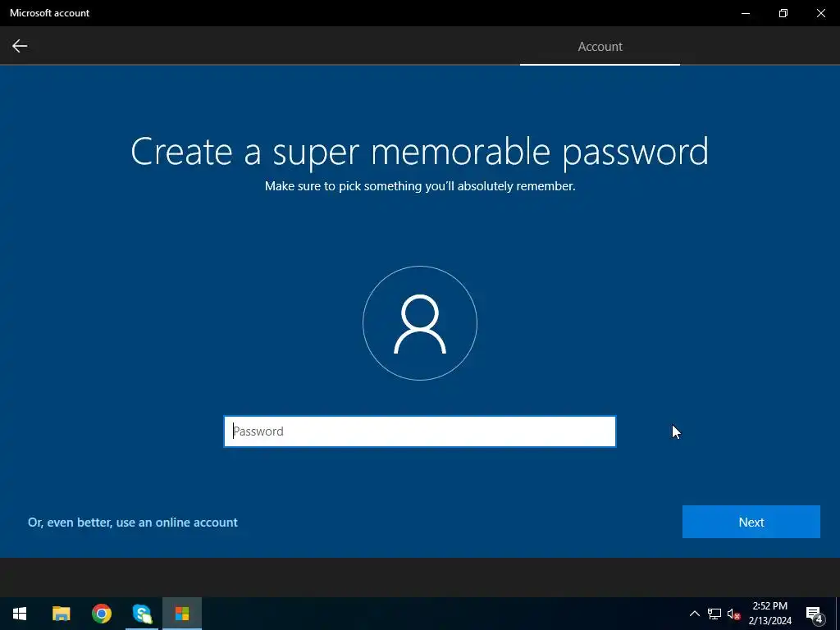Close the Microsoft account window
This screenshot has height=630, width=840.
(x=820, y=13)
